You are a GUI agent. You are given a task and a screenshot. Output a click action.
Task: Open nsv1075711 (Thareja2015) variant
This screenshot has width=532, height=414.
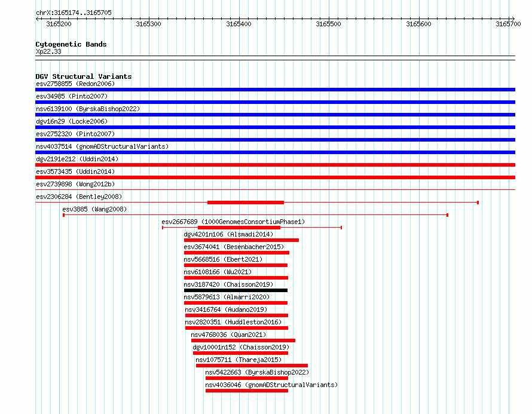239,360
